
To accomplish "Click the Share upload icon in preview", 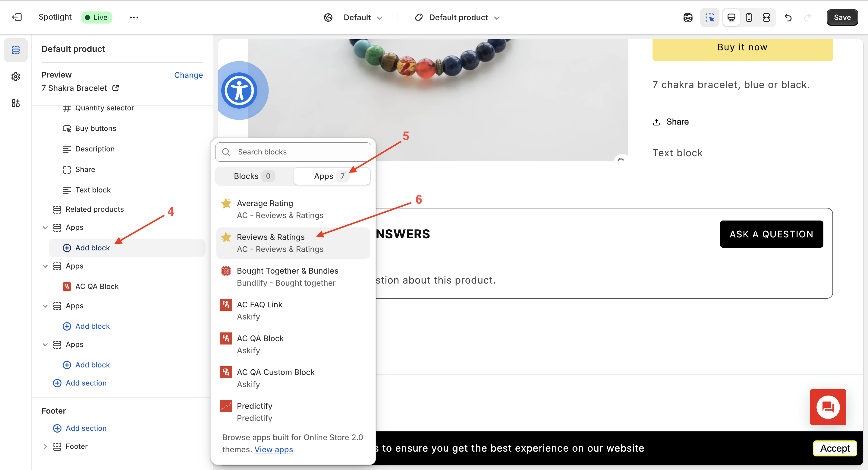I will (656, 122).
